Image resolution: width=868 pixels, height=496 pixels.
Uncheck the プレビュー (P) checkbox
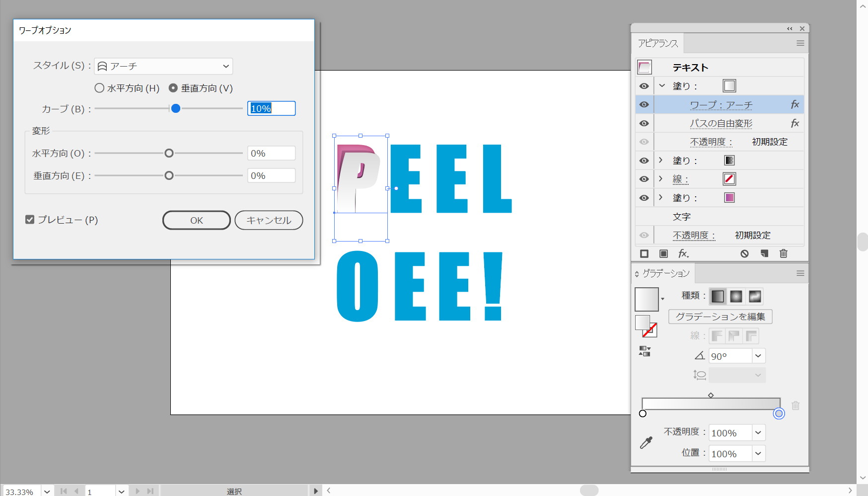pos(30,220)
